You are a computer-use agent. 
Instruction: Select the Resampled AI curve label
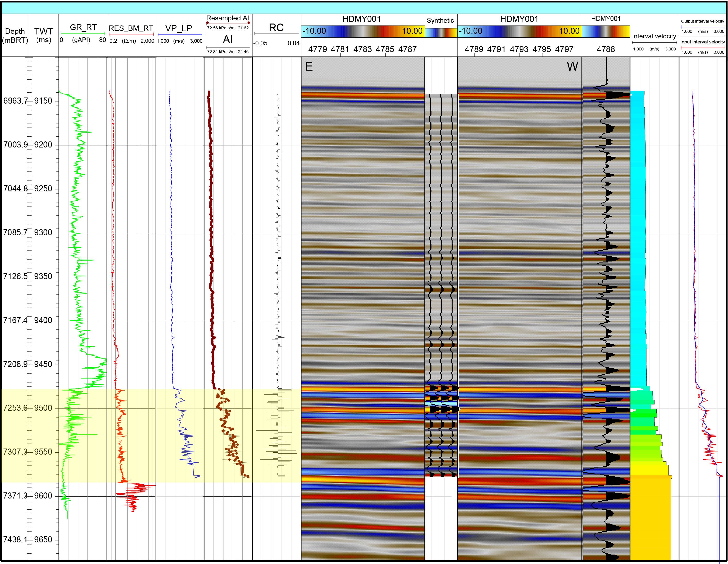[228, 18]
